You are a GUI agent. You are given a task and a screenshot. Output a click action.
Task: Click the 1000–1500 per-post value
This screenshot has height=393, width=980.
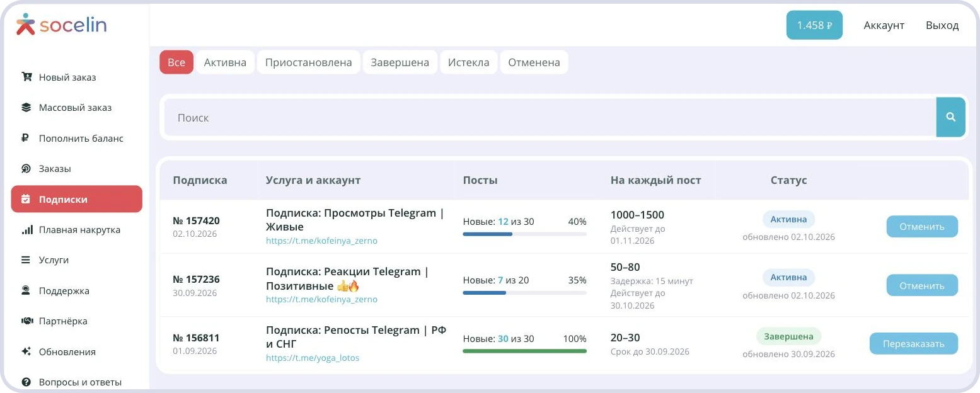pyautogui.click(x=637, y=215)
